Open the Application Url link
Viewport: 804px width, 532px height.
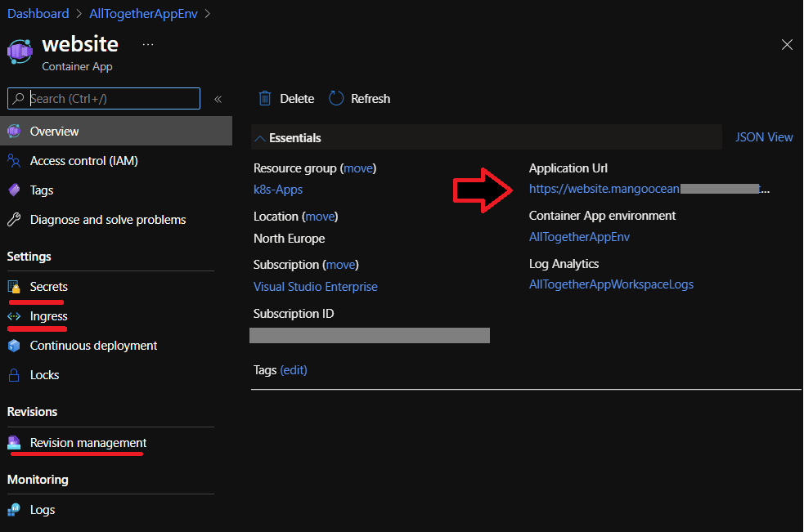(604, 189)
